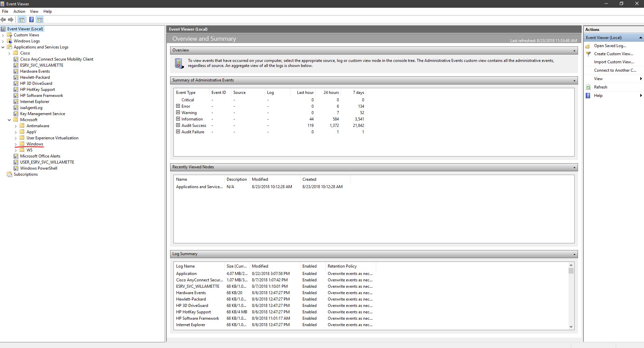Expand the Error event type row
The image size is (644, 348).
click(x=178, y=106)
